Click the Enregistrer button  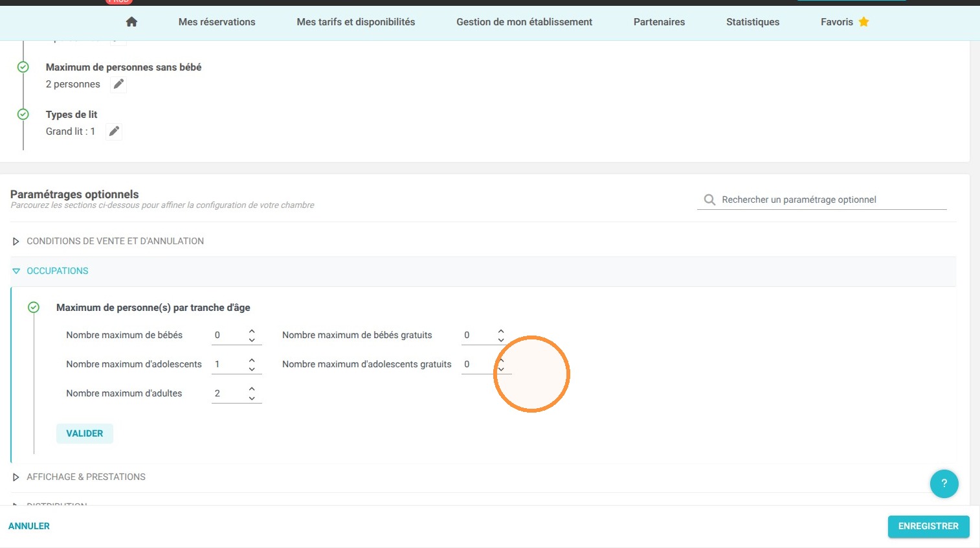(x=928, y=527)
